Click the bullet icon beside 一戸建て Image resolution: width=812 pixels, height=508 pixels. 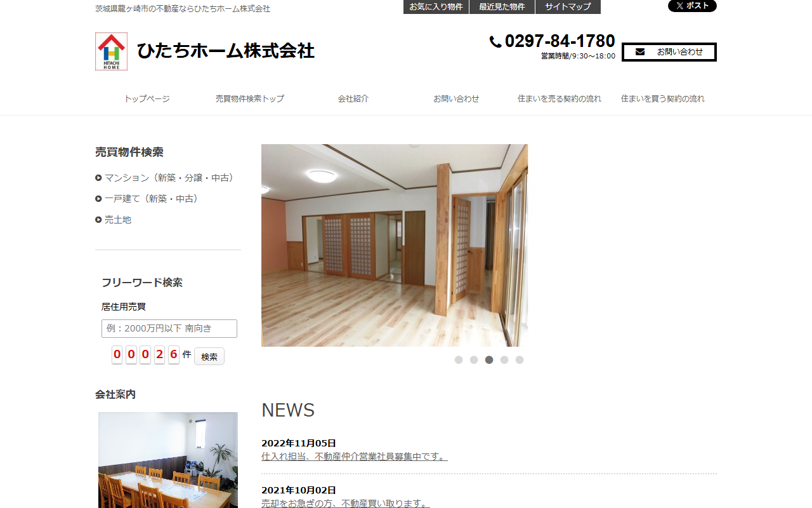point(98,199)
